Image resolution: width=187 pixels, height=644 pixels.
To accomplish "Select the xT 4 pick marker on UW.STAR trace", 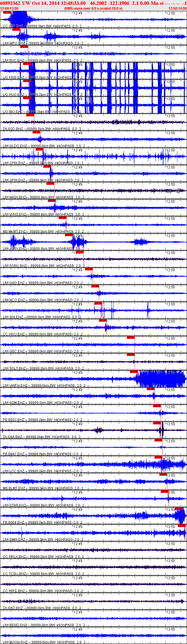I will [x=165, y=491].
